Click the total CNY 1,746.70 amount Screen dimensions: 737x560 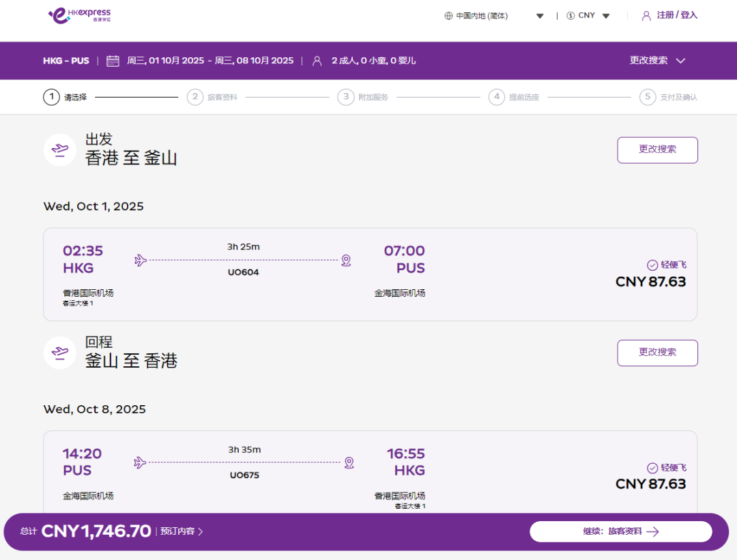pos(96,531)
